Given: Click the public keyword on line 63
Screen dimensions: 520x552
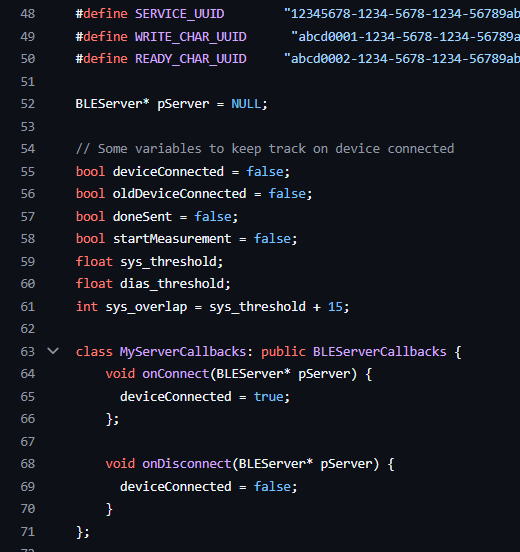Looking at the screenshot, I should click(x=283, y=352).
